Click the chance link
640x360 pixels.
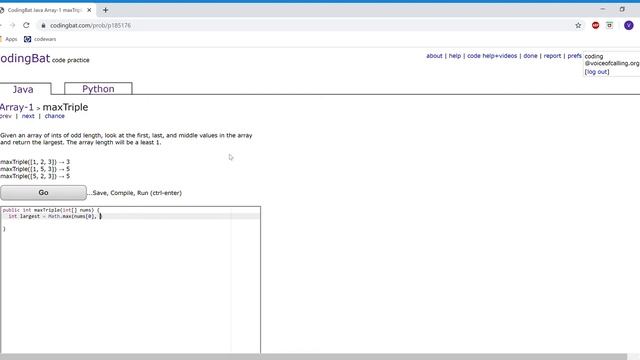54,116
